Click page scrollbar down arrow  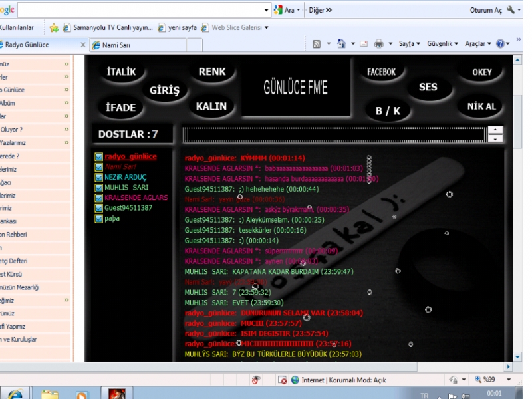(517, 357)
